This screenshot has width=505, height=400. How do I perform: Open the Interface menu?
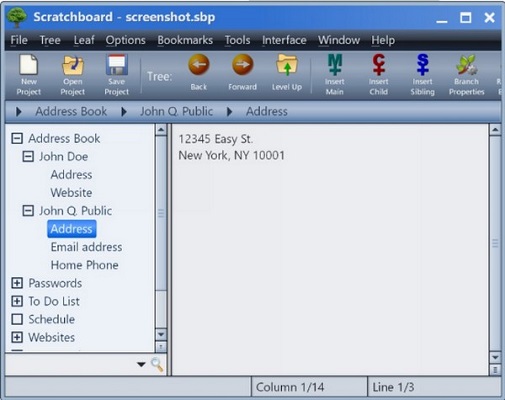click(x=284, y=40)
